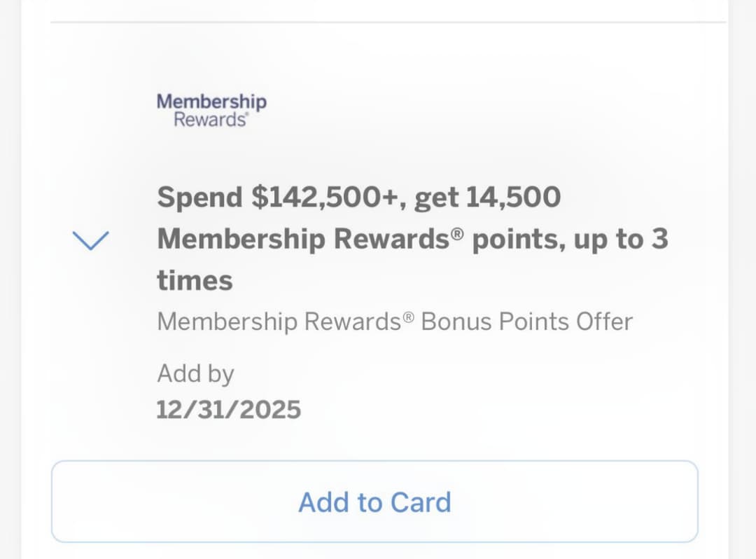Click the word 'Membership' in the logo
The height and width of the screenshot is (559, 756).
(x=211, y=102)
